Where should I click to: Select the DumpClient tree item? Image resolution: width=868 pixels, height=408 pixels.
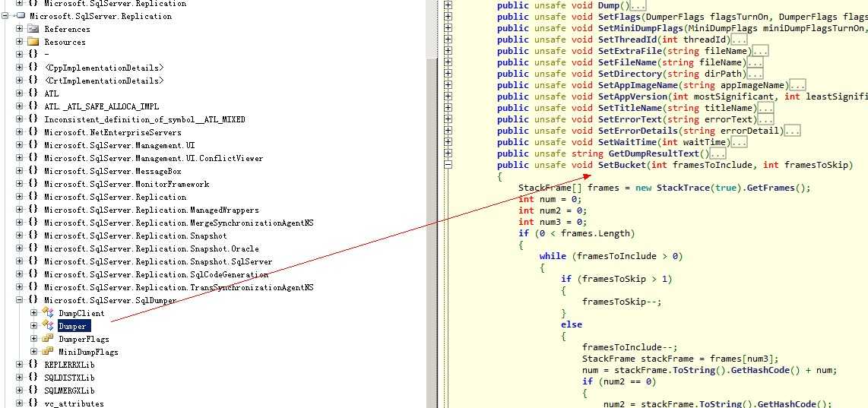coord(81,313)
